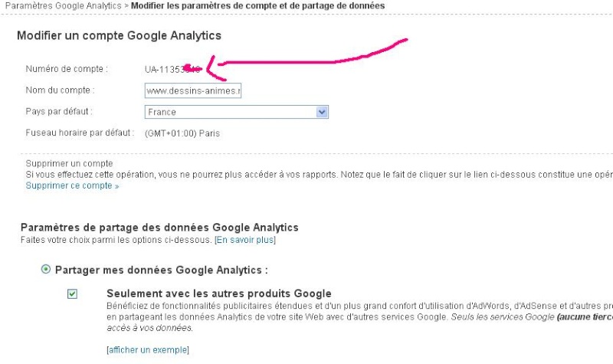The image size is (613, 364).
Task: Click inside the Nom du compte field
Action: (x=193, y=90)
